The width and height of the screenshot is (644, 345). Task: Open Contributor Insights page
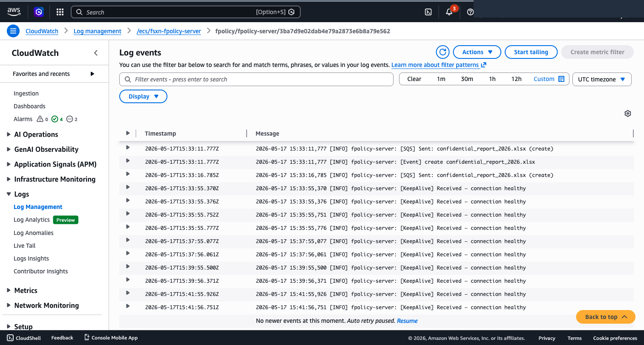pos(41,271)
